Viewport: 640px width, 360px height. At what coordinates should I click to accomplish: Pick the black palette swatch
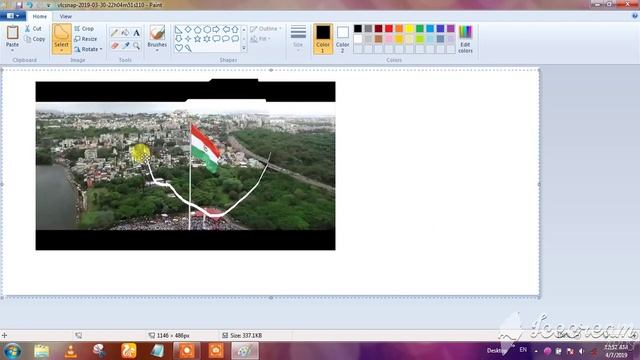click(358, 29)
